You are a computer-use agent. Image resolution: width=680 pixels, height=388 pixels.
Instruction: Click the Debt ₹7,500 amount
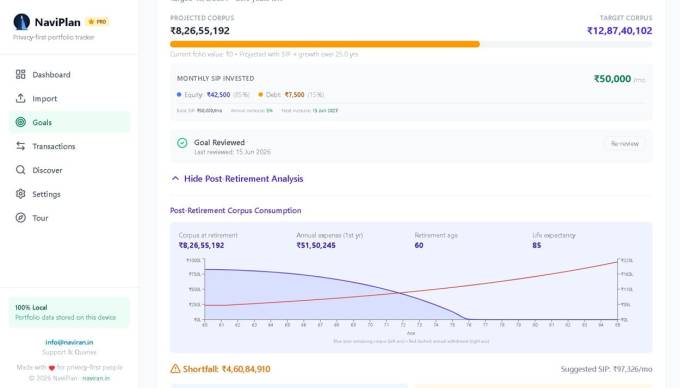point(294,95)
